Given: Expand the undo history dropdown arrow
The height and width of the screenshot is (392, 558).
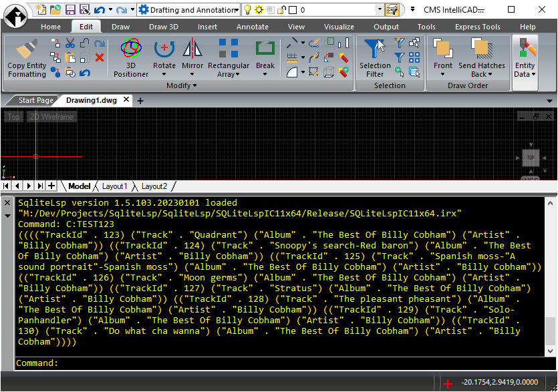Looking at the screenshot, I should [x=111, y=9].
